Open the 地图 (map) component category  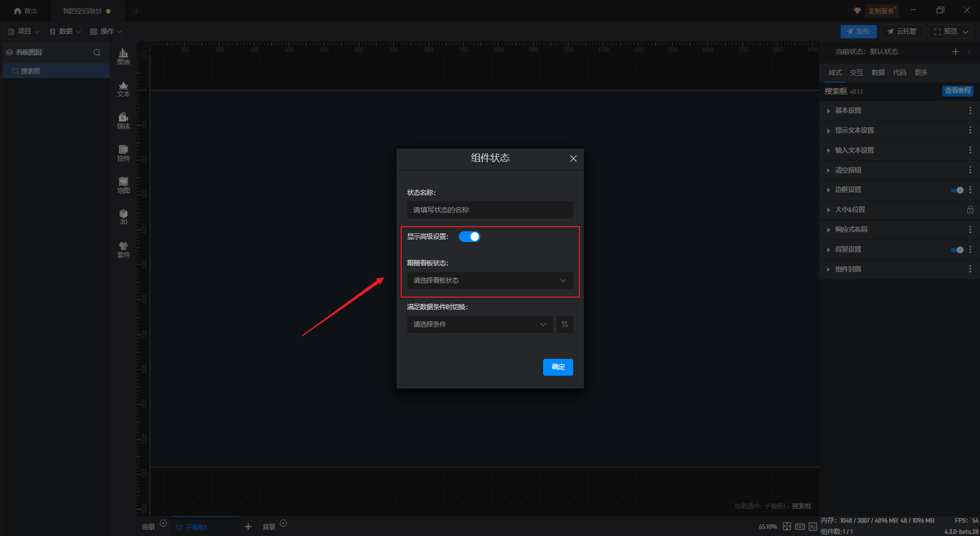pyautogui.click(x=124, y=185)
